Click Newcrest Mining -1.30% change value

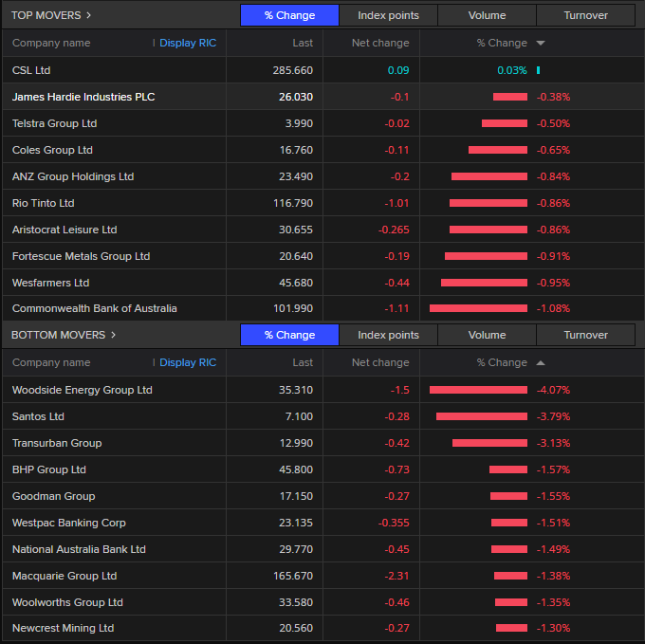click(553, 628)
